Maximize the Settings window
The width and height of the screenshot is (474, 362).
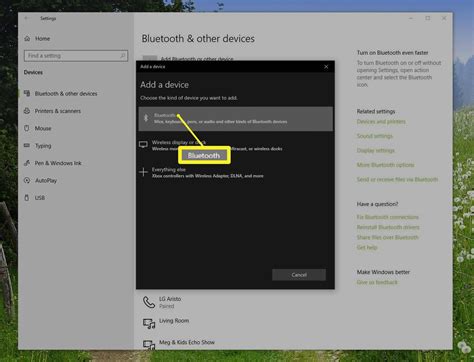(x=428, y=18)
